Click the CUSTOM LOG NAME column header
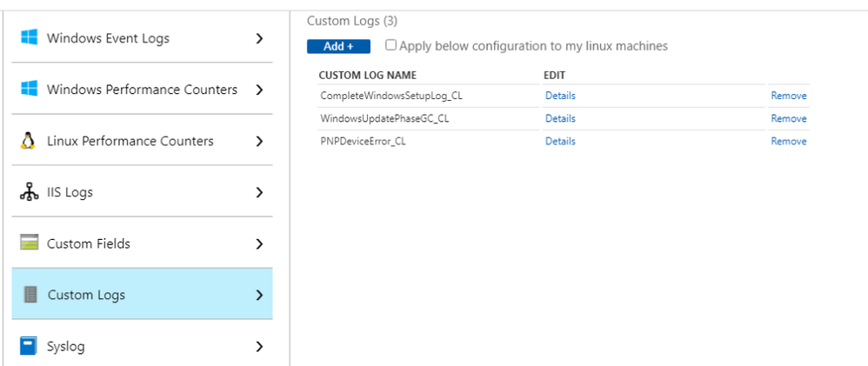This screenshot has height=366, width=868. (x=367, y=76)
